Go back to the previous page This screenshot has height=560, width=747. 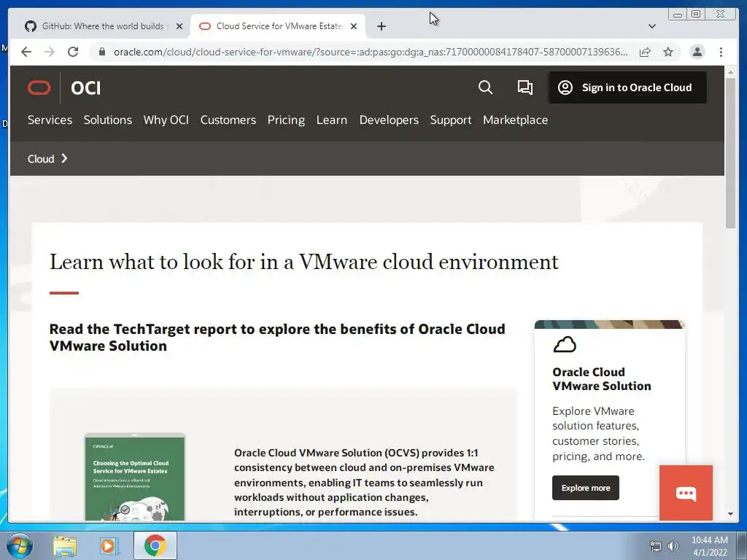(x=26, y=52)
